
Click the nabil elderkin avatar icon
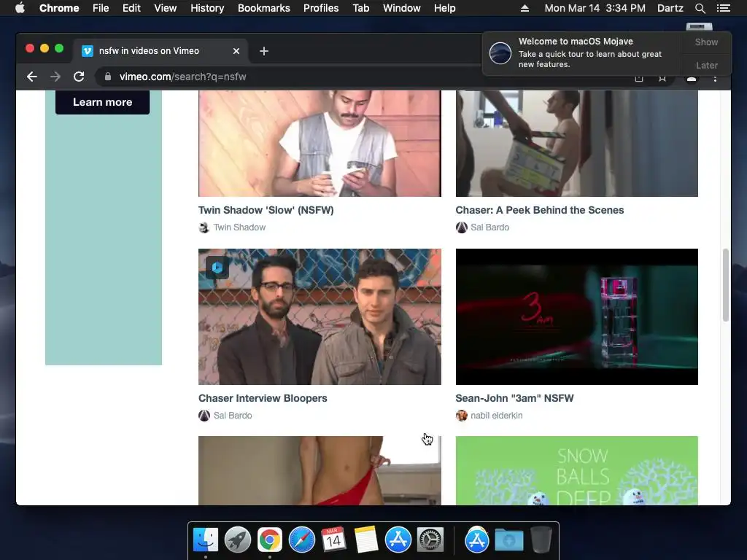[x=461, y=416]
